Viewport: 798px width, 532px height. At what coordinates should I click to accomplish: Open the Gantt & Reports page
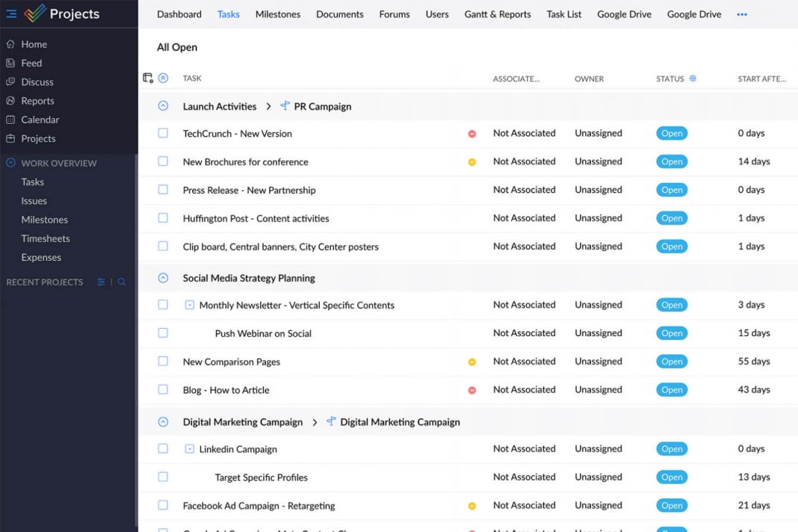497,13
